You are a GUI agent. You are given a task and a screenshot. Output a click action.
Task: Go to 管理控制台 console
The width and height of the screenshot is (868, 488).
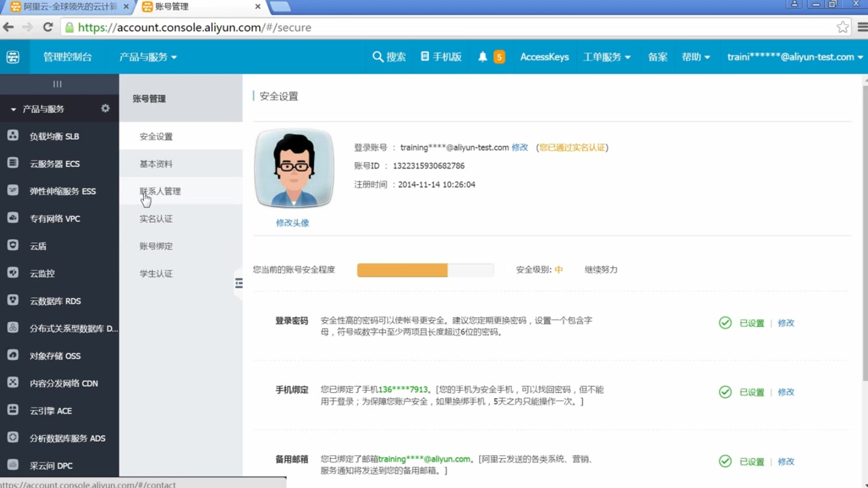67,57
